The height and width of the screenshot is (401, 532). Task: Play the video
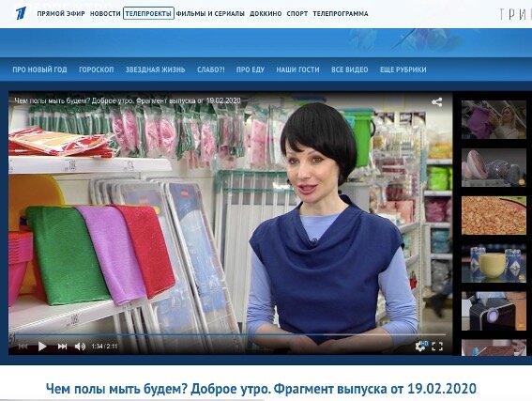(42, 347)
